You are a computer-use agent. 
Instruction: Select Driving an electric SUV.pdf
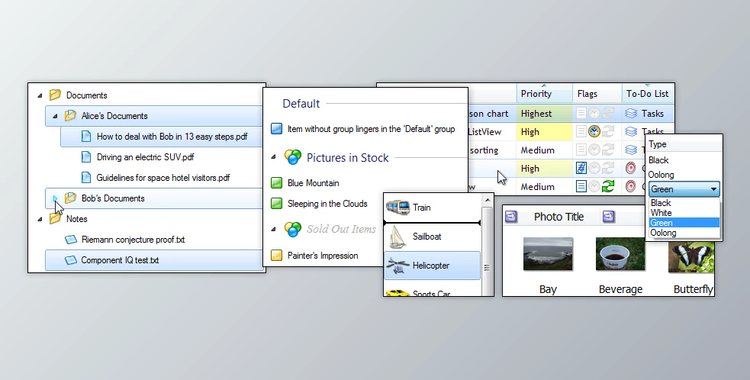click(145, 157)
